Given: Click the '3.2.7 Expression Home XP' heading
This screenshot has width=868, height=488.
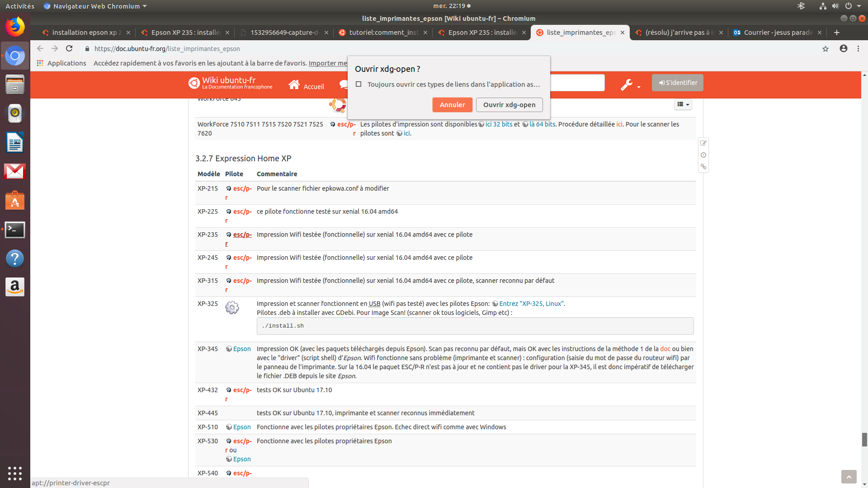Looking at the screenshot, I should [x=243, y=159].
